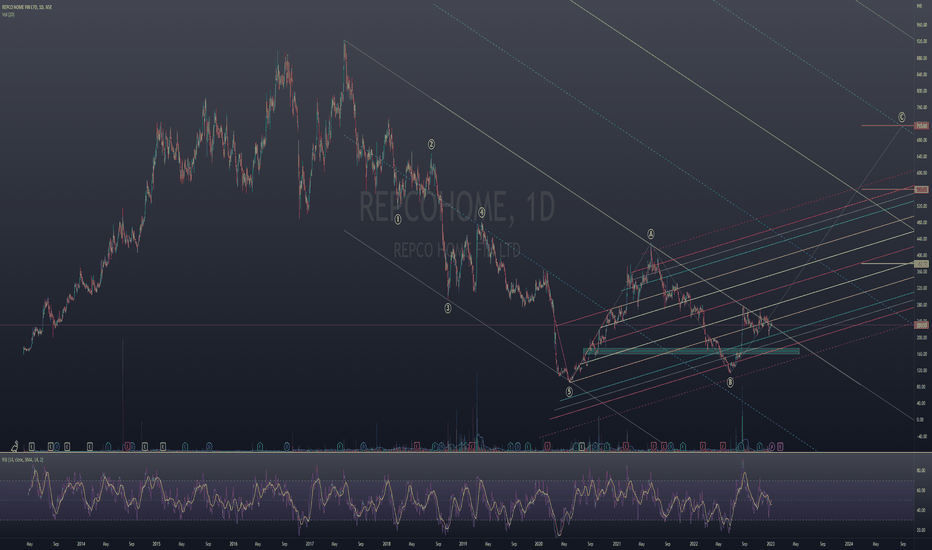
Task: Click the 2018 label on time axis
Action: [x=386, y=543]
